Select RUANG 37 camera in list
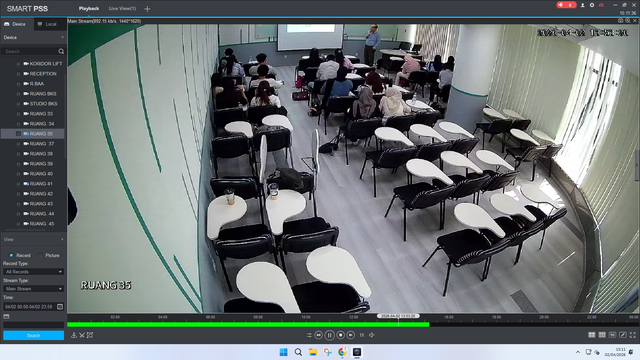The height and width of the screenshot is (360, 640). pyautogui.click(x=42, y=144)
